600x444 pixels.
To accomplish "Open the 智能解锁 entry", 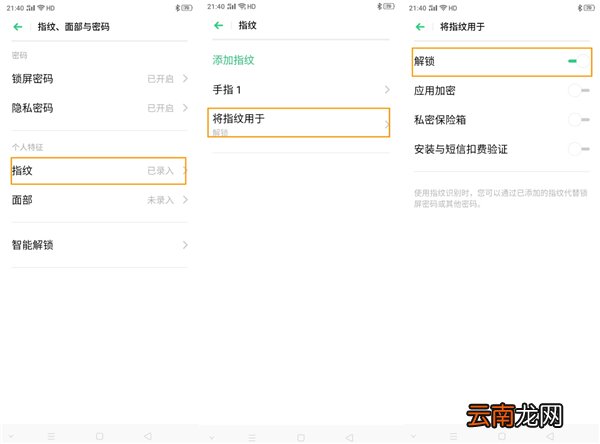I will click(99, 245).
